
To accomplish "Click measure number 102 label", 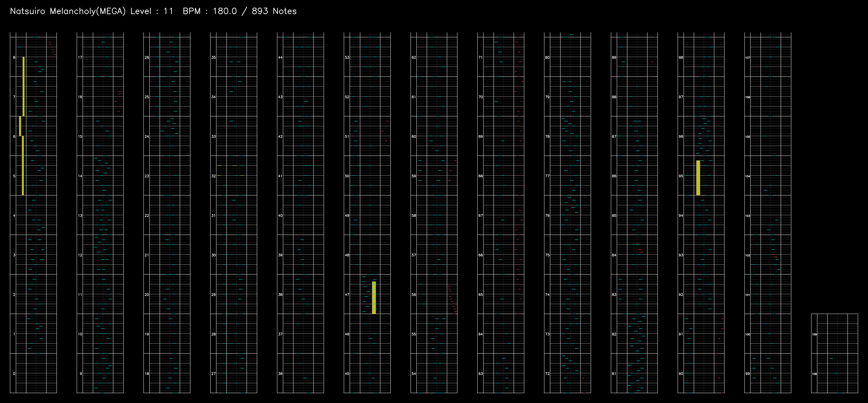I will click(748, 255).
